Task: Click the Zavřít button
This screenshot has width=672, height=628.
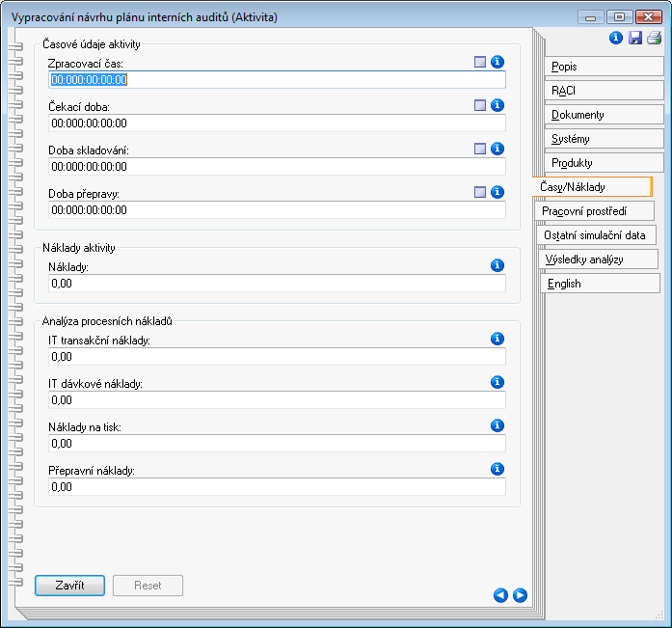Action: tap(69, 586)
